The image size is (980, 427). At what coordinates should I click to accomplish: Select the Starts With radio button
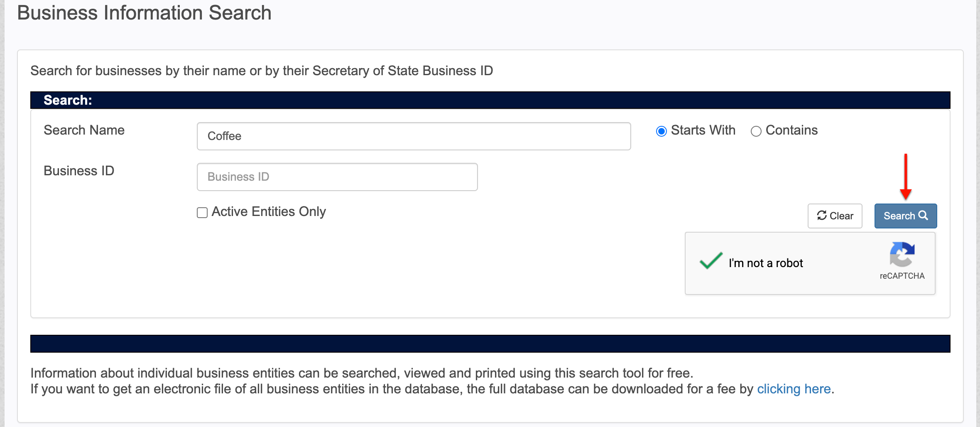(661, 131)
